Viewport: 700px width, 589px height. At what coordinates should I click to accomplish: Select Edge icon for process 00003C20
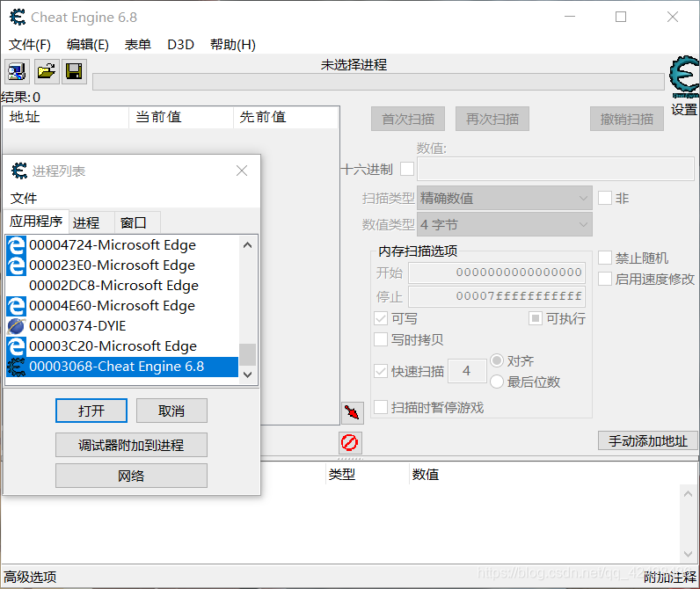(x=17, y=346)
